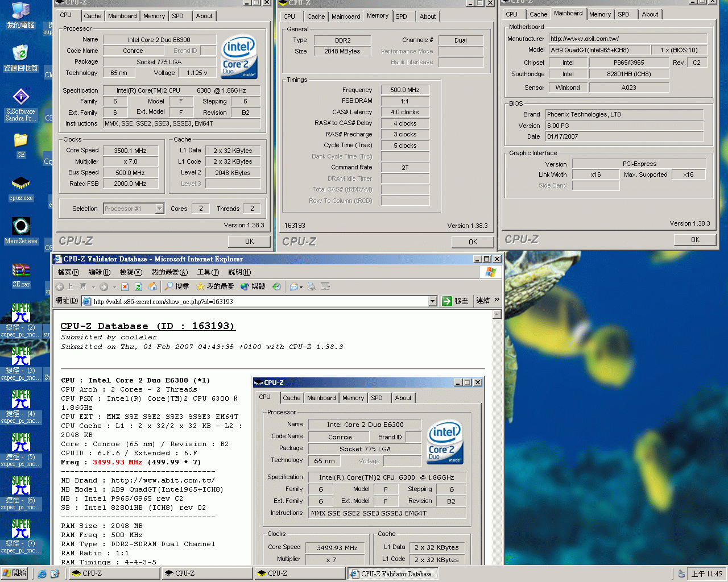This screenshot has width=728, height=582.
Task: Expand the address bar URL dropdown
Action: (433, 301)
